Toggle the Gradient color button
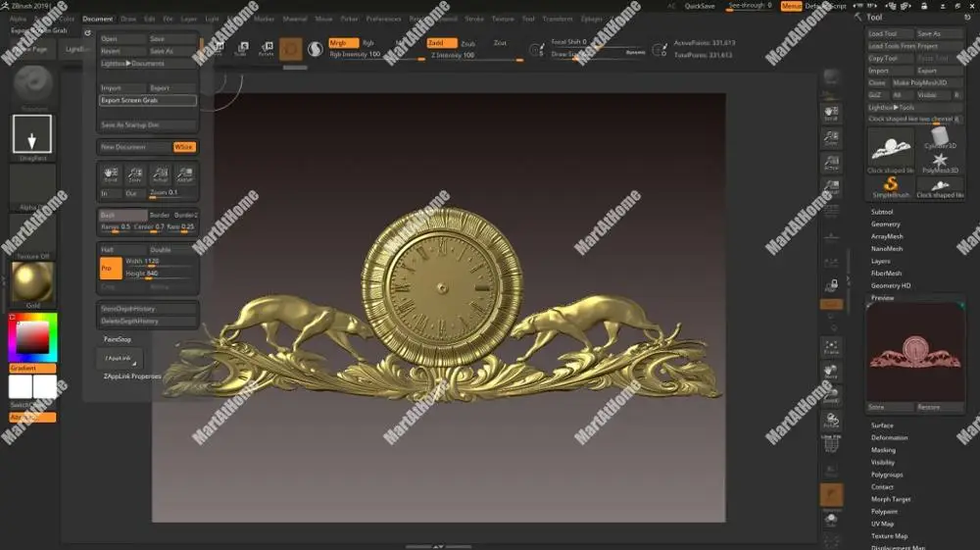The width and height of the screenshot is (980, 550). pyautogui.click(x=32, y=368)
